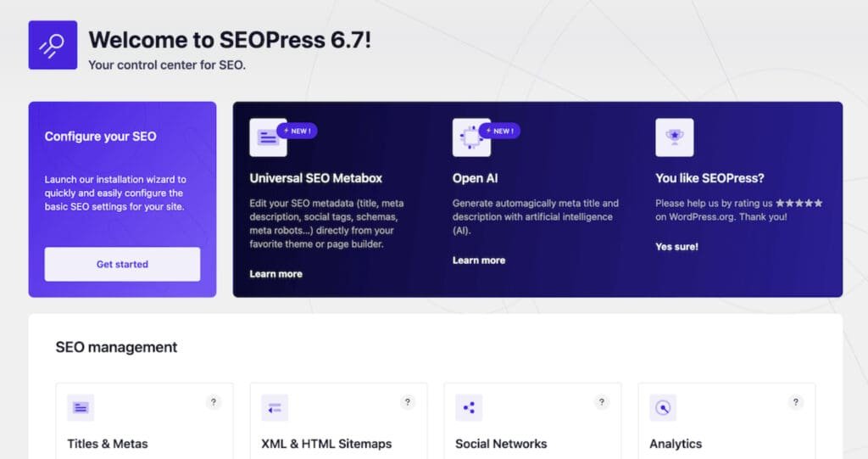This screenshot has height=459, width=868.
Task: Click the Universal SEO Metabox title text
Action: pyautogui.click(x=315, y=178)
